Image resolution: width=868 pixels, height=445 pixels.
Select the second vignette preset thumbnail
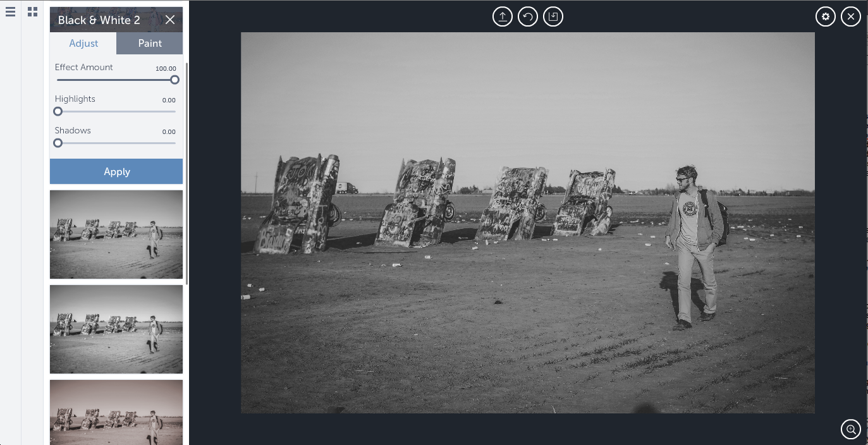click(x=116, y=329)
